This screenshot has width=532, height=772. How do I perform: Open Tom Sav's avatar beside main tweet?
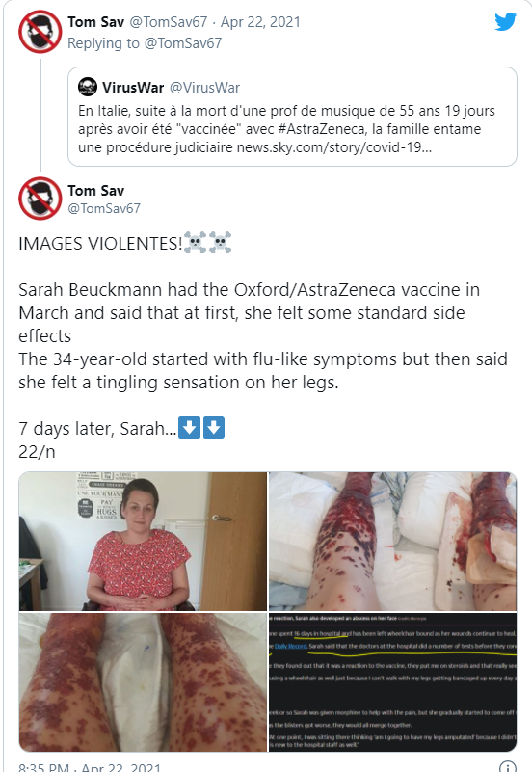(40, 199)
